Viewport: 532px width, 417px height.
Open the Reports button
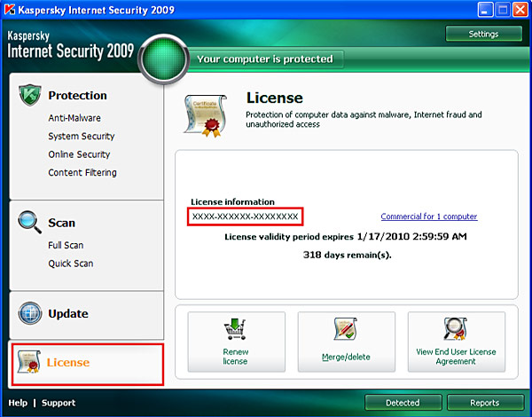click(x=485, y=403)
